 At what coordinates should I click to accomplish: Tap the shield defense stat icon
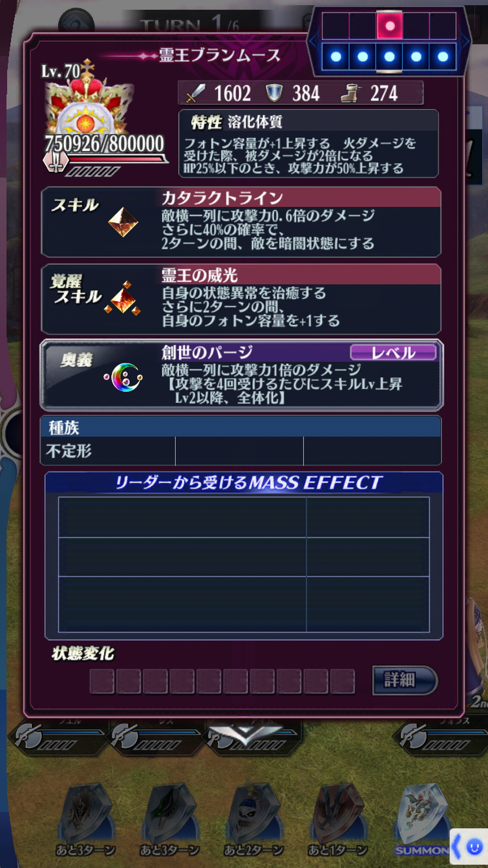click(274, 93)
